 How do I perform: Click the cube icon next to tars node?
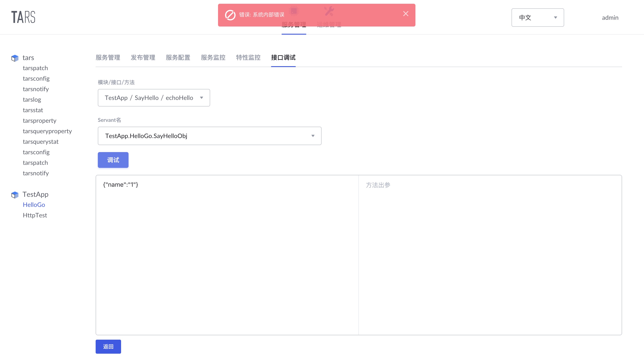15,58
